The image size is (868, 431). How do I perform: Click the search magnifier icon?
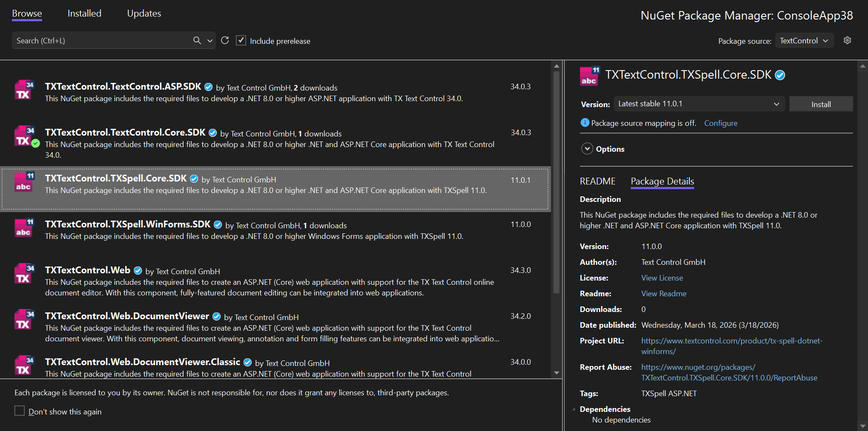coord(197,40)
